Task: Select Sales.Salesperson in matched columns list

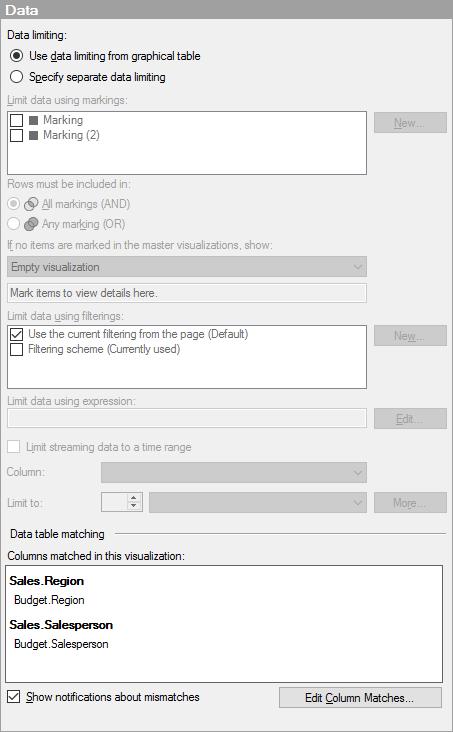Action: [61, 625]
